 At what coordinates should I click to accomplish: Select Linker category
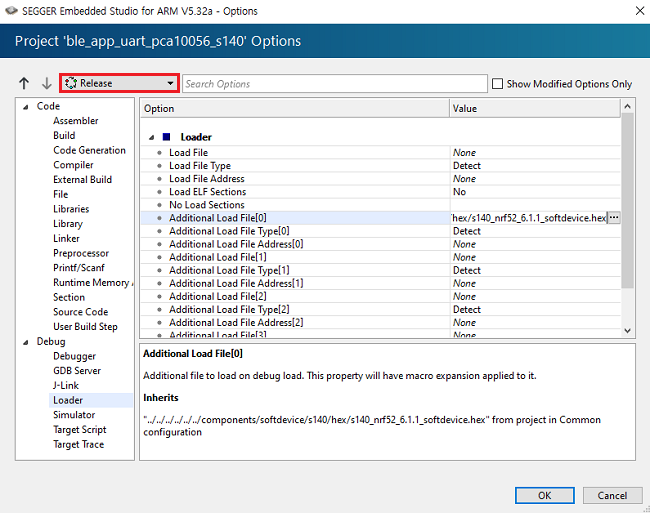coord(66,238)
